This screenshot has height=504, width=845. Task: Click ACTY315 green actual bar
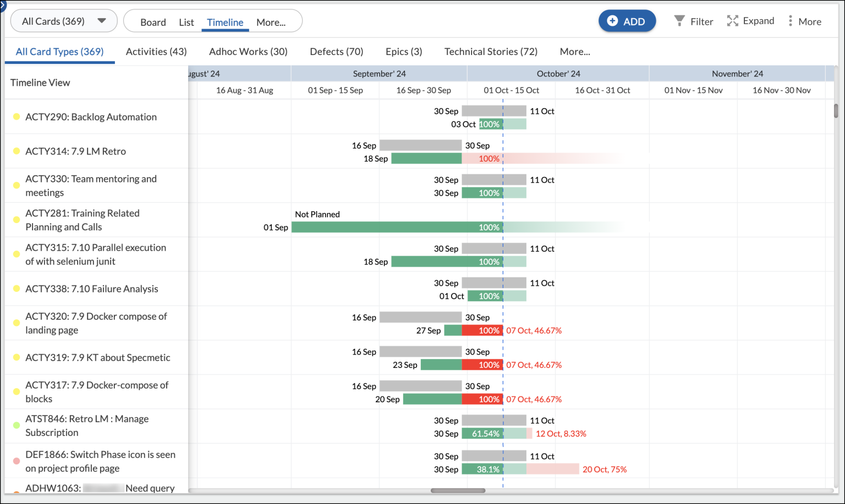point(447,262)
